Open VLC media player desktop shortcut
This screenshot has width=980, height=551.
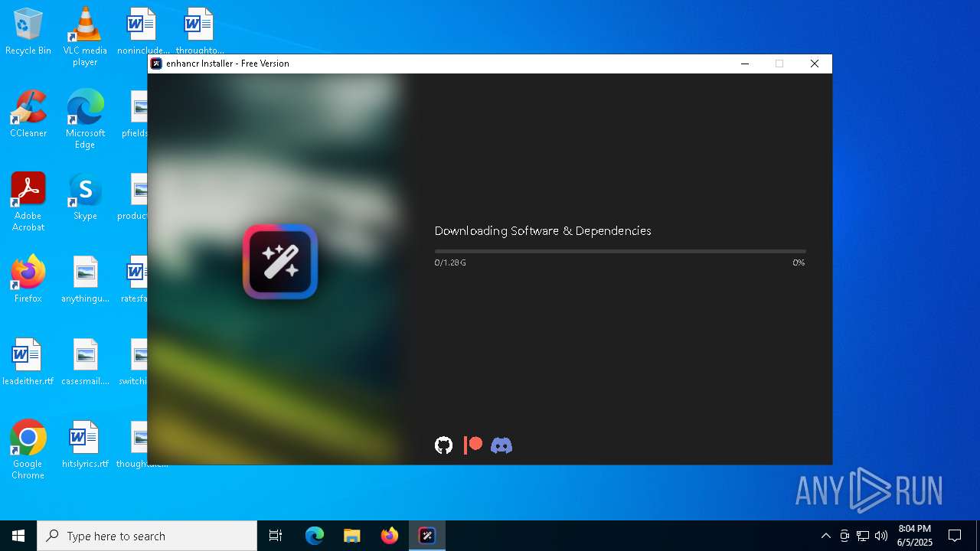coord(85,37)
